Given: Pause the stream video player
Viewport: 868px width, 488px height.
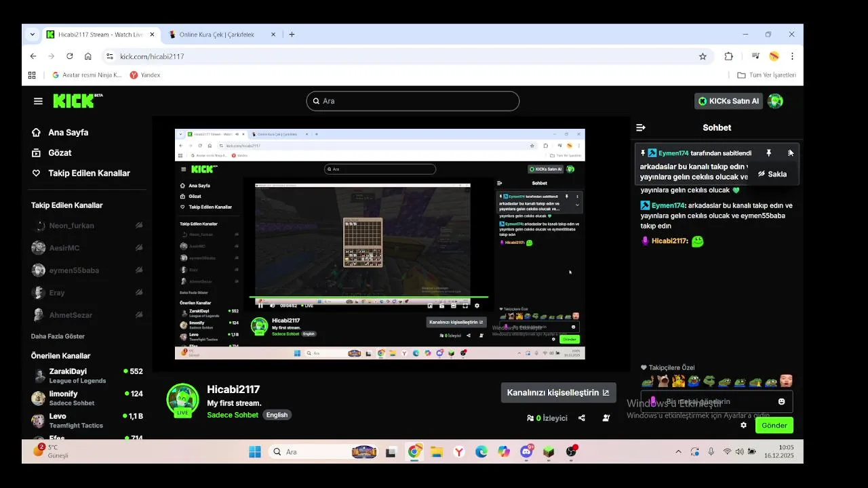Looking at the screenshot, I should coord(260,306).
